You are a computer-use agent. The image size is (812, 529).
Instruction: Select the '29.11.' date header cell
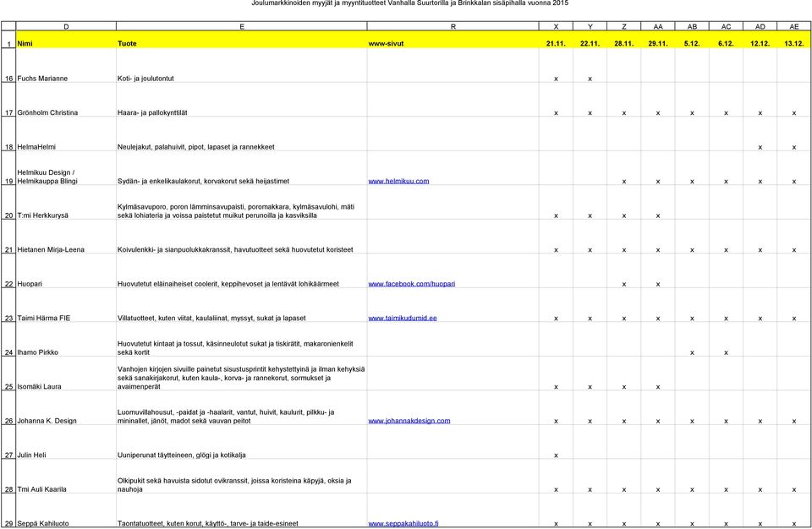point(658,40)
